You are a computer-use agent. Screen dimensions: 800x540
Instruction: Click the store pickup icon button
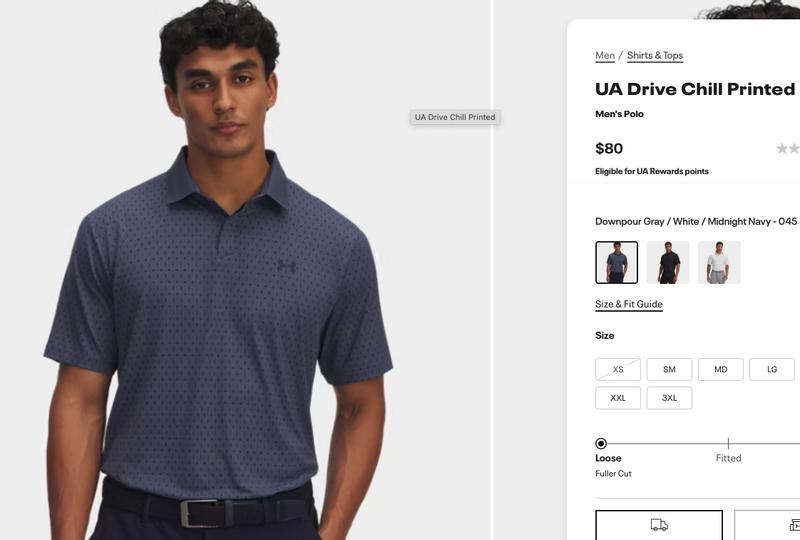coord(794,525)
